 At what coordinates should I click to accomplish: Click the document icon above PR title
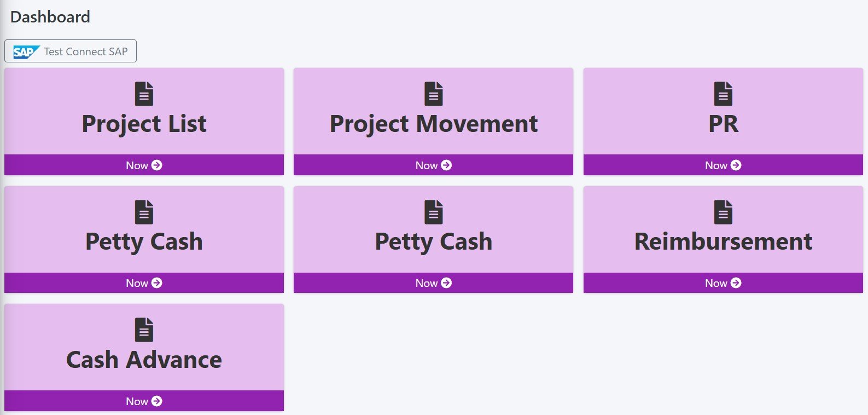pyautogui.click(x=723, y=94)
